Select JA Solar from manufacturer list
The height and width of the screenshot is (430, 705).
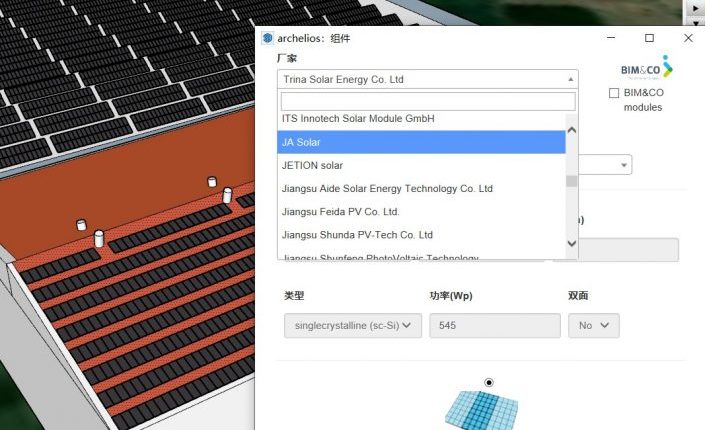(x=421, y=142)
